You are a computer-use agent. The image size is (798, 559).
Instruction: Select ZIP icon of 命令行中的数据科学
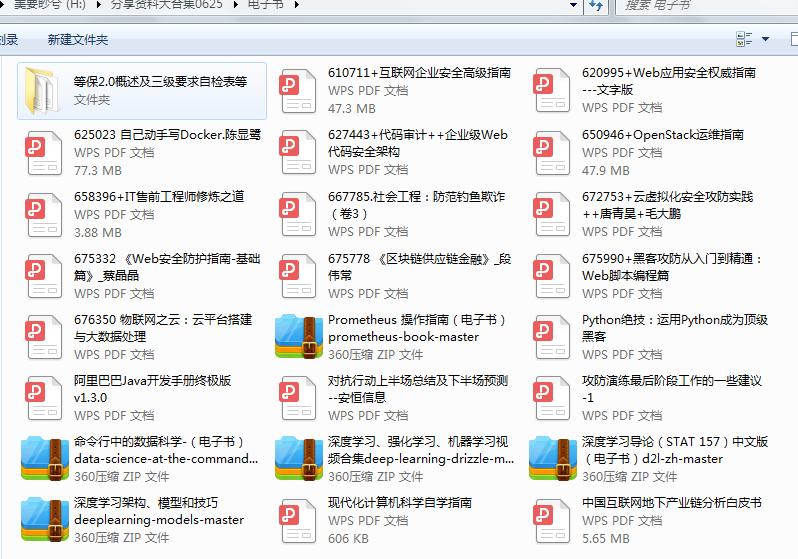coord(45,458)
